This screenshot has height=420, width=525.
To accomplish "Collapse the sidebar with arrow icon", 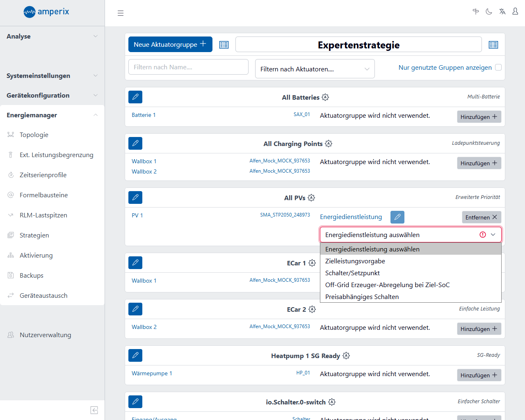I will point(94,410).
